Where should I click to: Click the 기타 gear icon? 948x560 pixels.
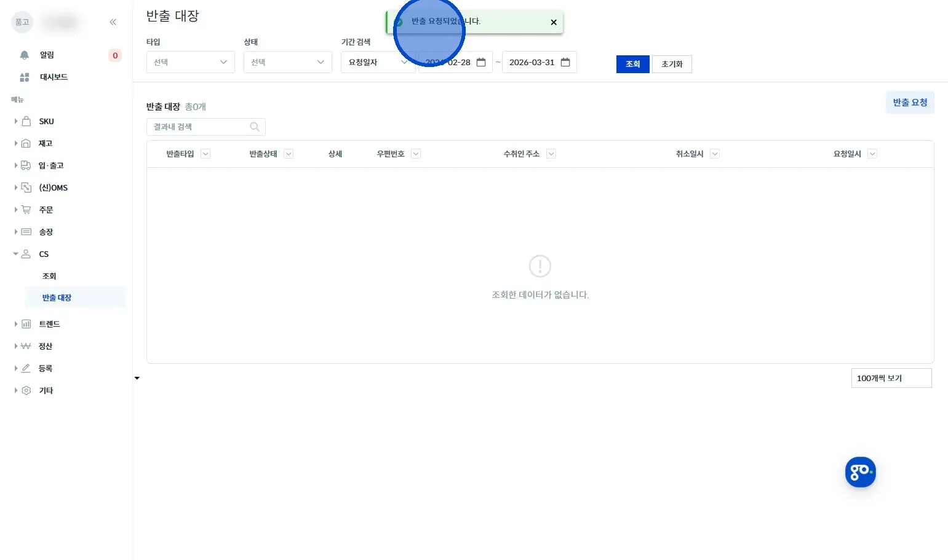tap(26, 390)
